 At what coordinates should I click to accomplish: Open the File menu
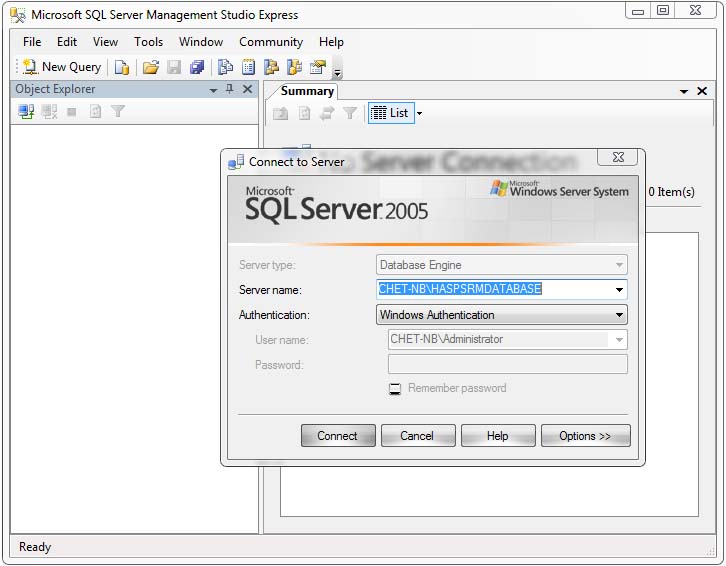32,42
